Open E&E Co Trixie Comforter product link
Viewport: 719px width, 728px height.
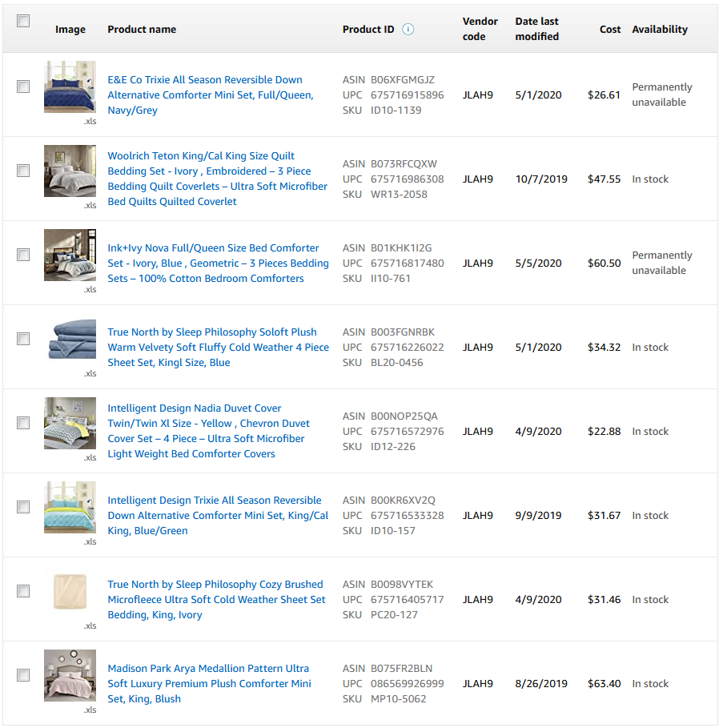click(x=211, y=95)
